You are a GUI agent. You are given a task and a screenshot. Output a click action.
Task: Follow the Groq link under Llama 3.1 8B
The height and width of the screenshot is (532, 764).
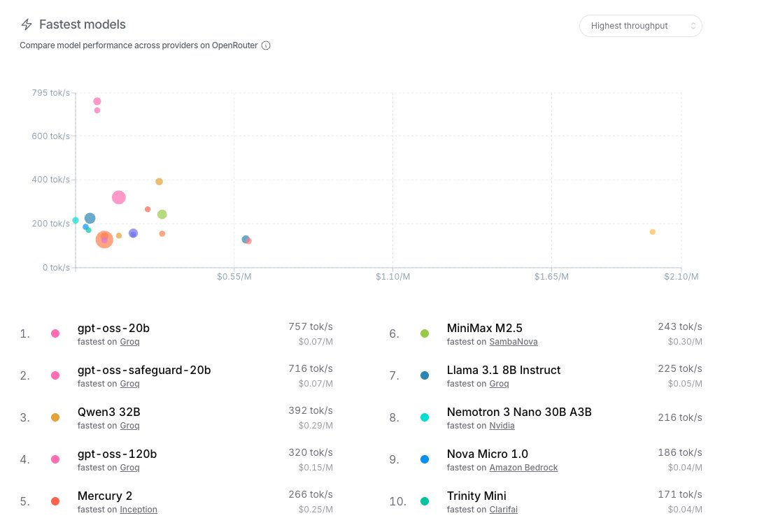[499, 384]
